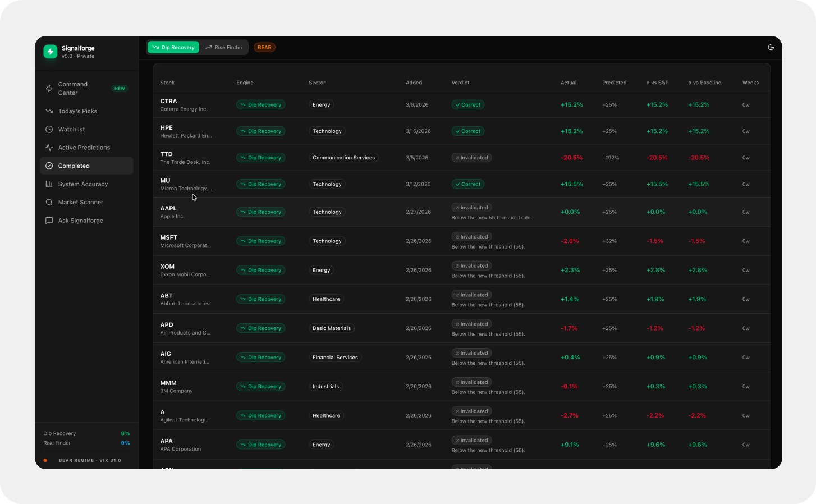
Task: Sort by Actual column header
Action: (x=569, y=83)
